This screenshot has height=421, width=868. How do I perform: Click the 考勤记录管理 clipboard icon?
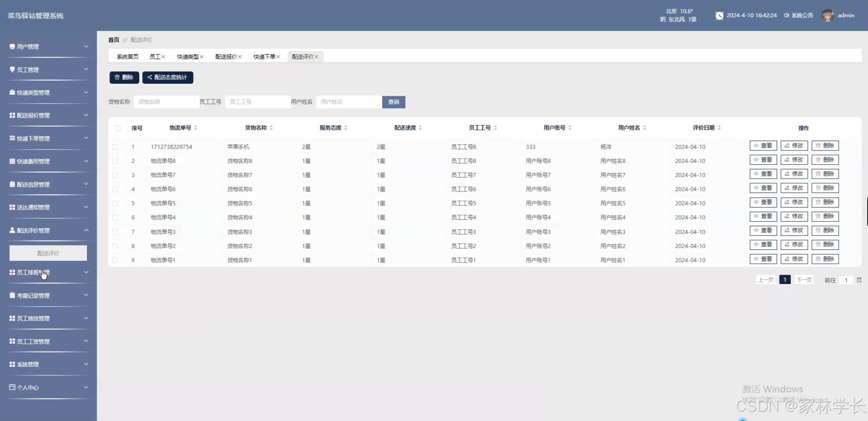(x=12, y=295)
